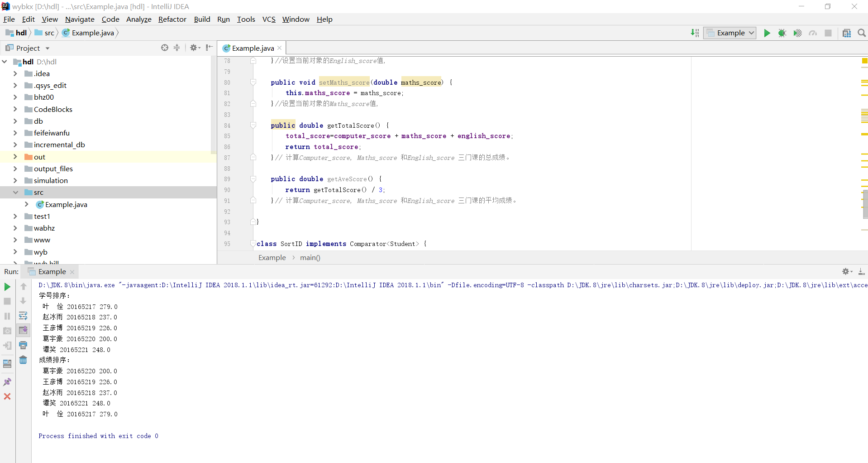Restore layout icon in Run sidebar
The width and height of the screenshot is (868, 463).
tap(7, 363)
